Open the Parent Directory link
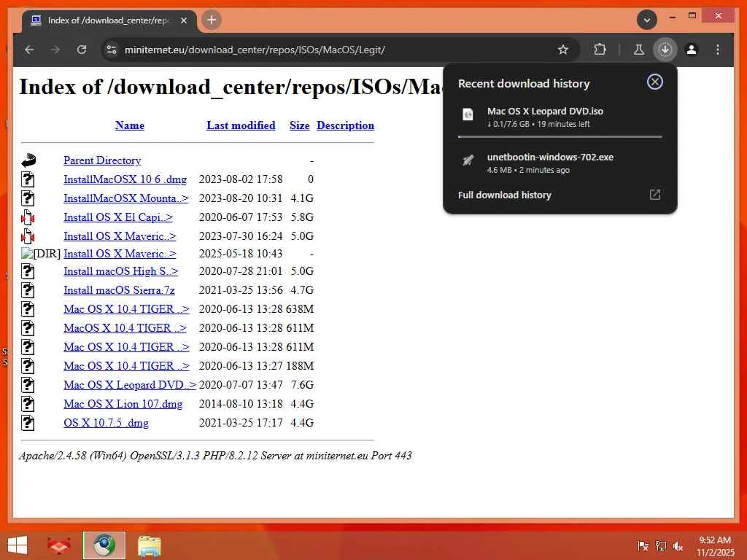The width and height of the screenshot is (747, 560). (x=102, y=160)
